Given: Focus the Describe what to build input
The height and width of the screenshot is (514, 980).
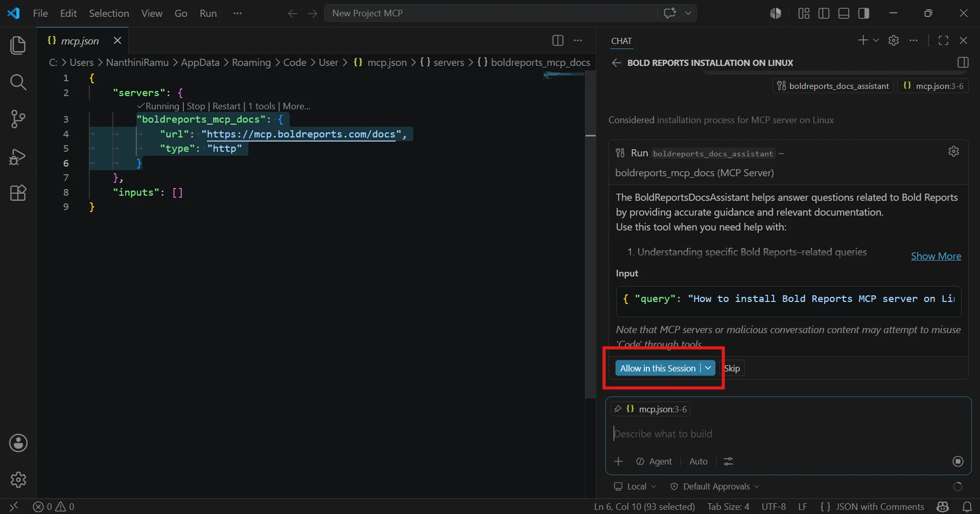Looking at the screenshot, I should tap(788, 434).
